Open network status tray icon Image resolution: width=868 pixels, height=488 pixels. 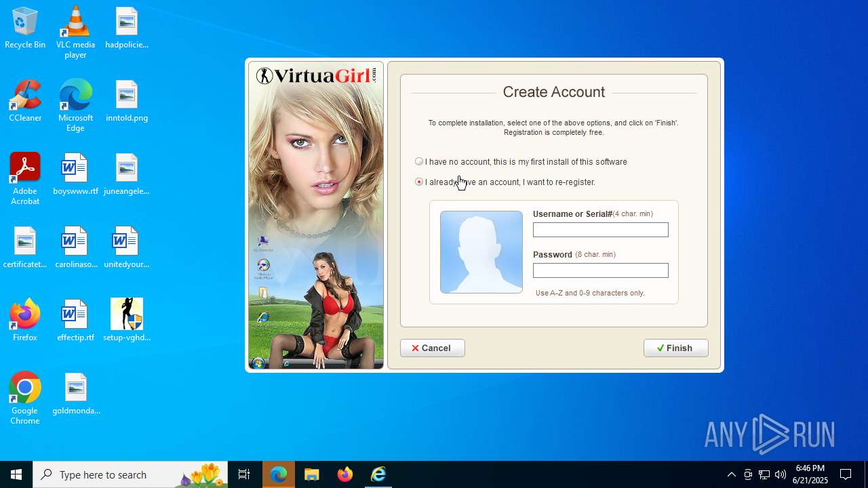pos(764,474)
